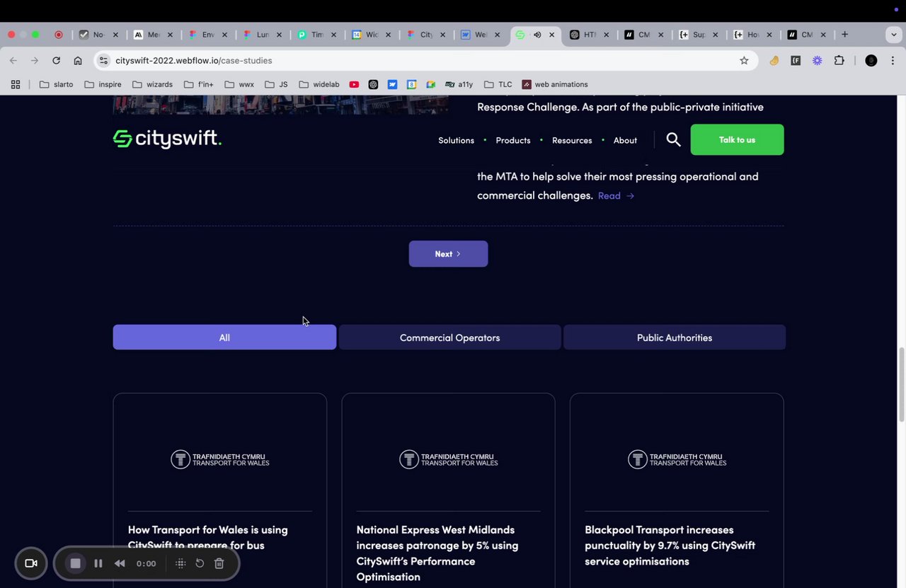The width and height of the screenshot is (906, 588).
Task: Click the Transport for Wales logo on the Blackpool Transport card
Action: pos(677,459)
